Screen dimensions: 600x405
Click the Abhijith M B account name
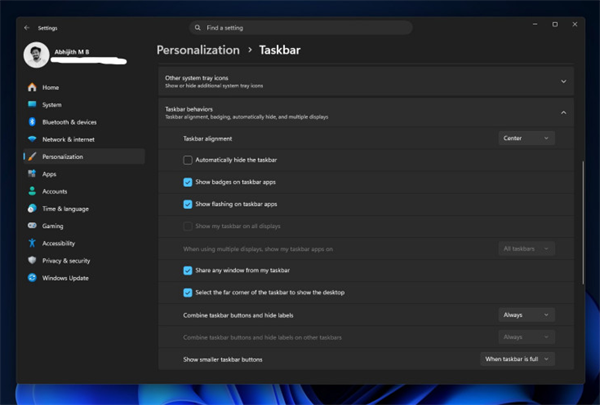click(72, 52)
